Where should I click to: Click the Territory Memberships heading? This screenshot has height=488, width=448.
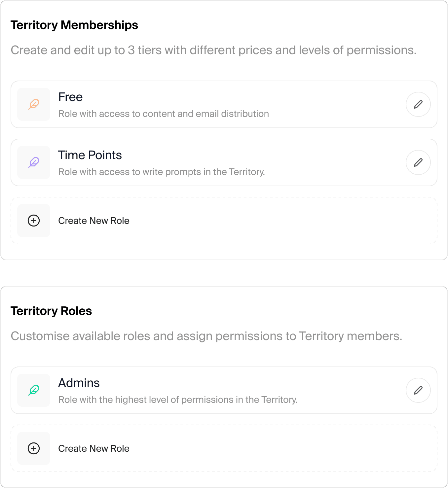pos(74,25)
